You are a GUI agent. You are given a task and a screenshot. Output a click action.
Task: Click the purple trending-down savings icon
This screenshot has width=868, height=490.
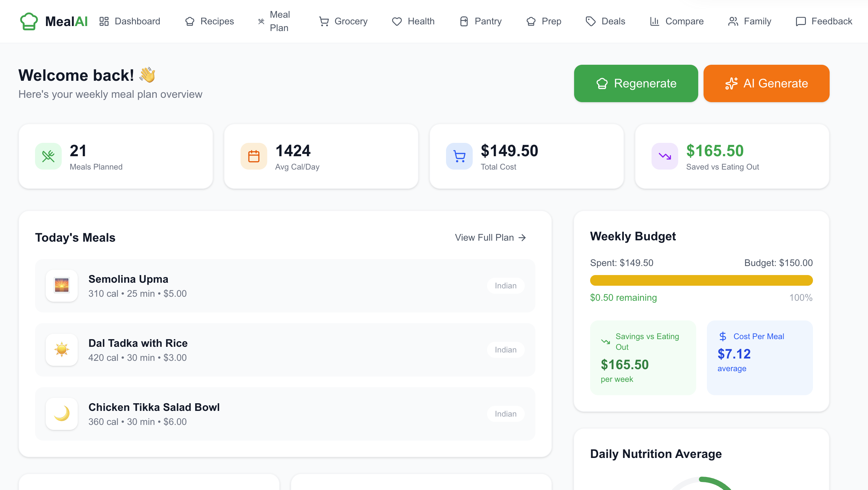pyautogui.click(x=665, y=156)
